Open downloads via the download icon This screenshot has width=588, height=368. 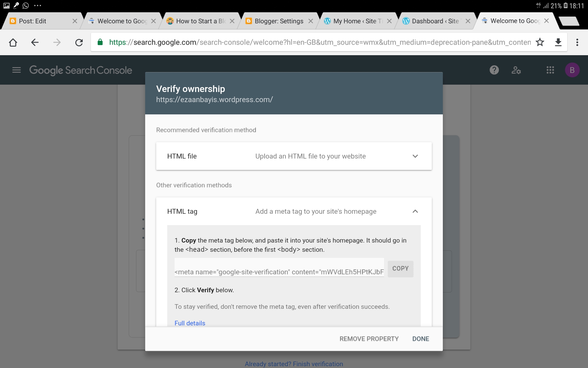(558, 42)
